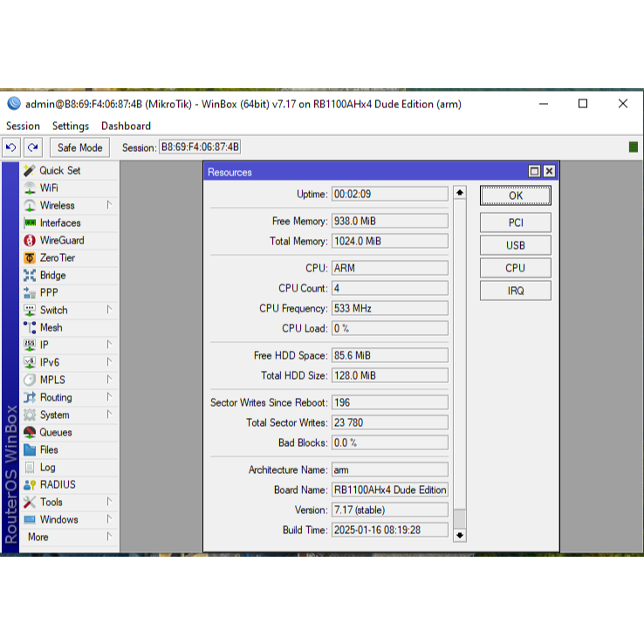The height and width of the screenshot is (644, 644).
Task: Click the Files folder icon
Action: tap(30, 450)
